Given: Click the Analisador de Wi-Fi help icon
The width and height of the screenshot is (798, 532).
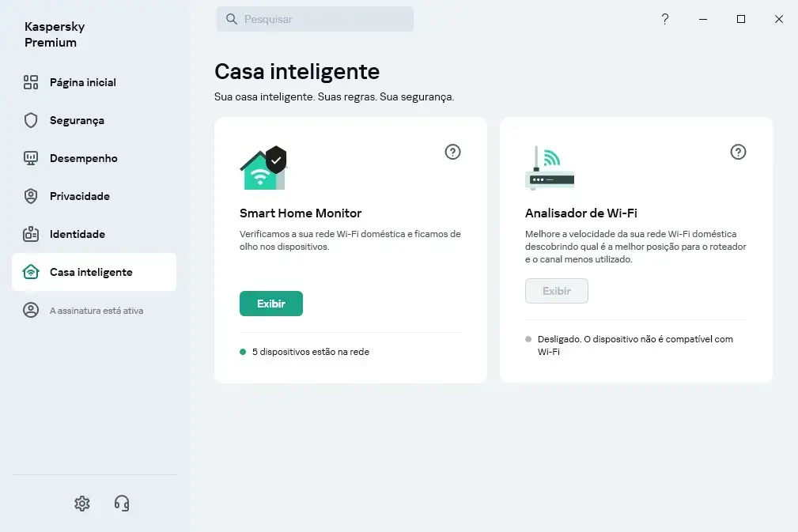Looking at the screenshot, I should [x=738, y=152].
